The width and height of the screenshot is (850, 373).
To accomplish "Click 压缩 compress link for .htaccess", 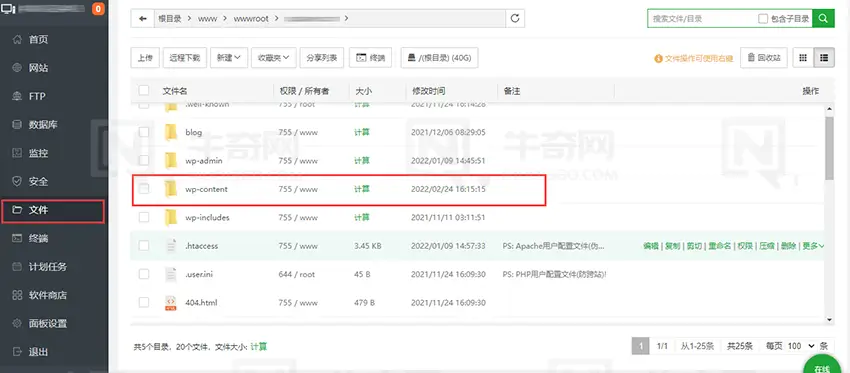I will (x=767, y=246).
